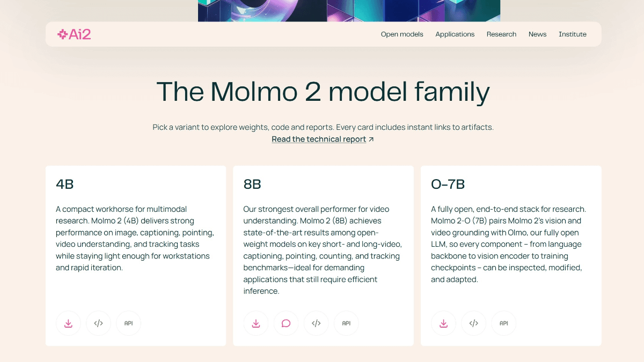This screenshot has height=362, width=644.
Task: Download the 8B model weights
Action: [x=256, y=323]
